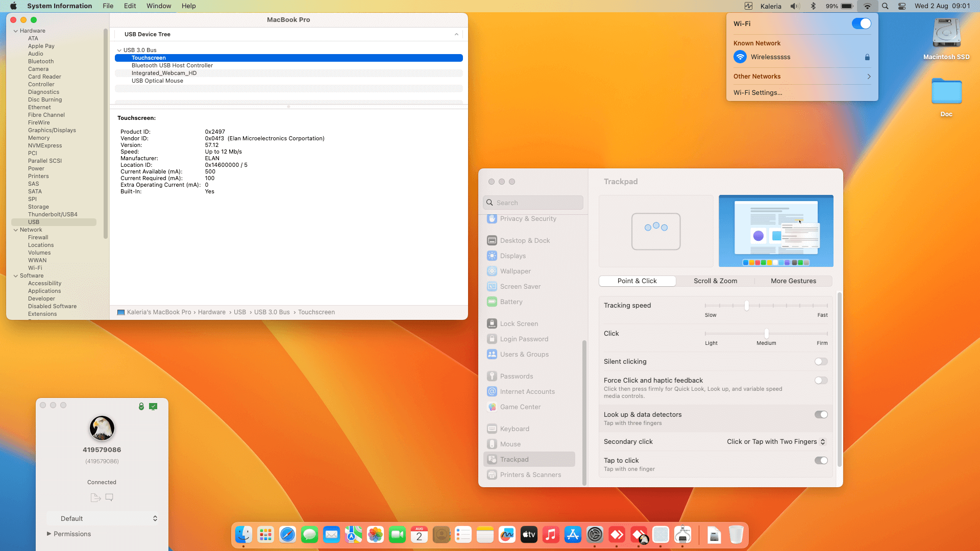980x551 pixels.
Task: Open Control Center from menu bar
Action: pos(902,6)
